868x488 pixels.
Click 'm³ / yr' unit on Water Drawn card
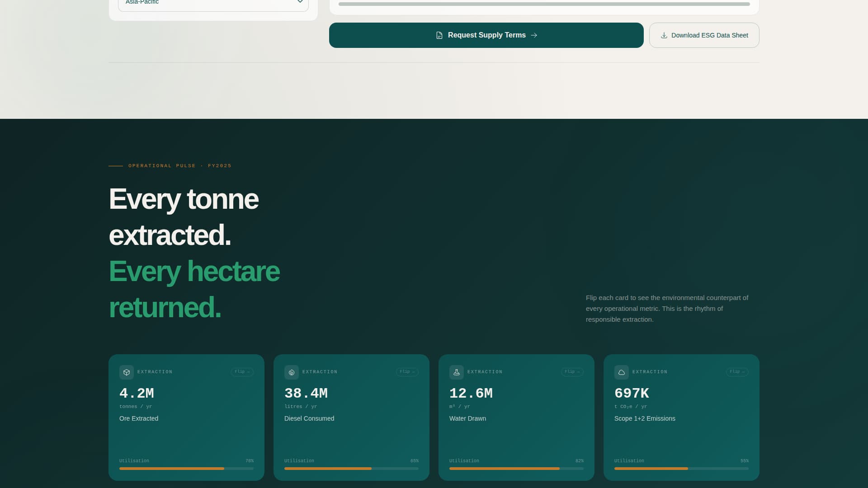[x=460, y=407]
